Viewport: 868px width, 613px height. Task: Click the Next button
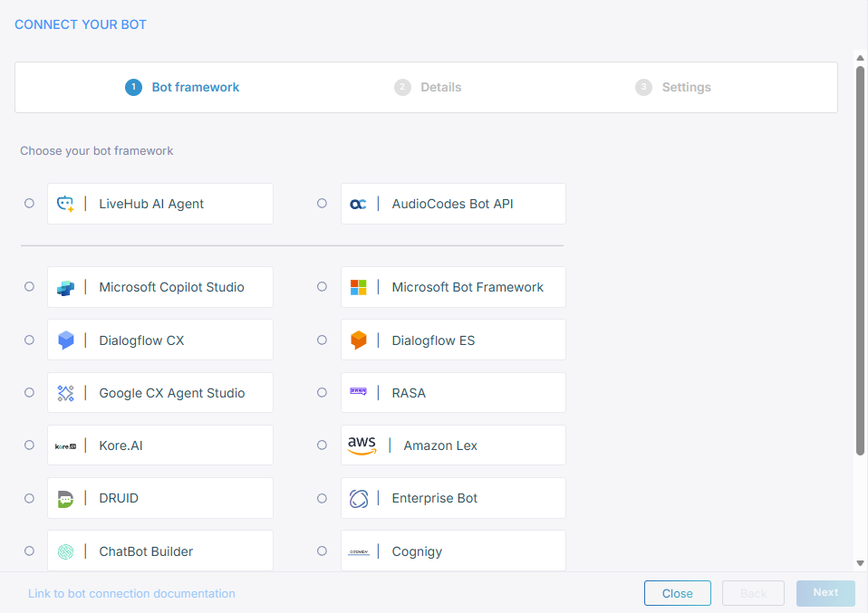point(826,593)
